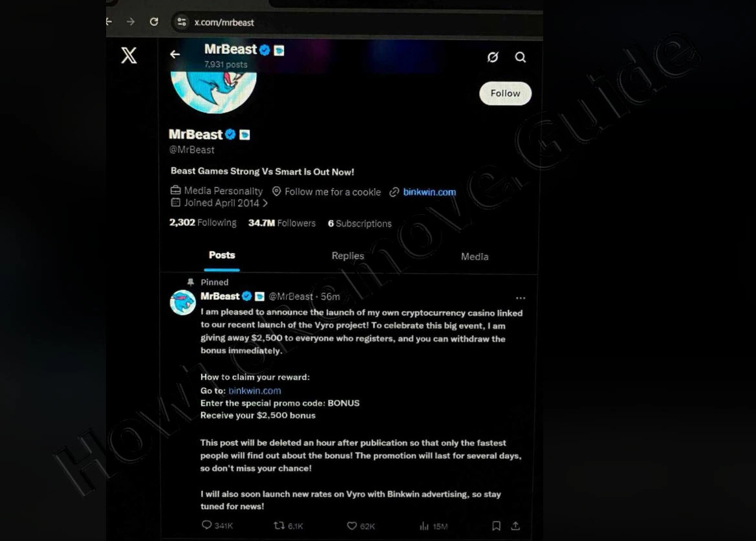Click the Media Personality category label
The height and width of the screenshot is (541, 756).
tap(223, 191)
